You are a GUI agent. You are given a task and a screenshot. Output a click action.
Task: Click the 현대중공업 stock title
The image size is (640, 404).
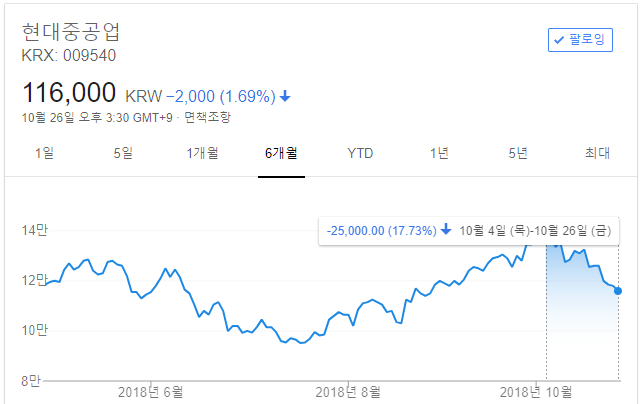coord(71,32)
